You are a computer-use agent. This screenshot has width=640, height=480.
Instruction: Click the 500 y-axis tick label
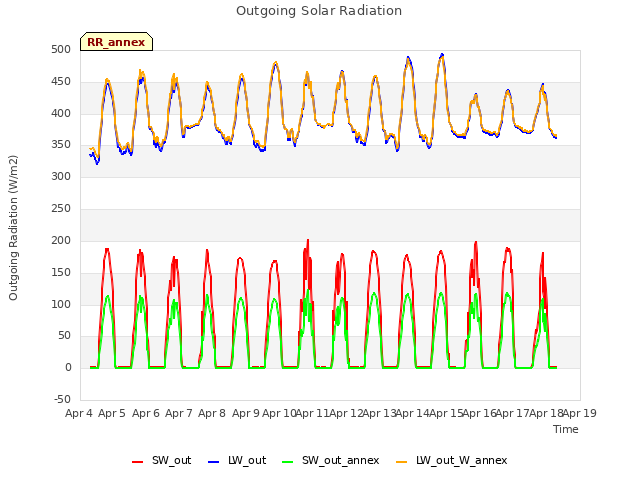(61, 50)
